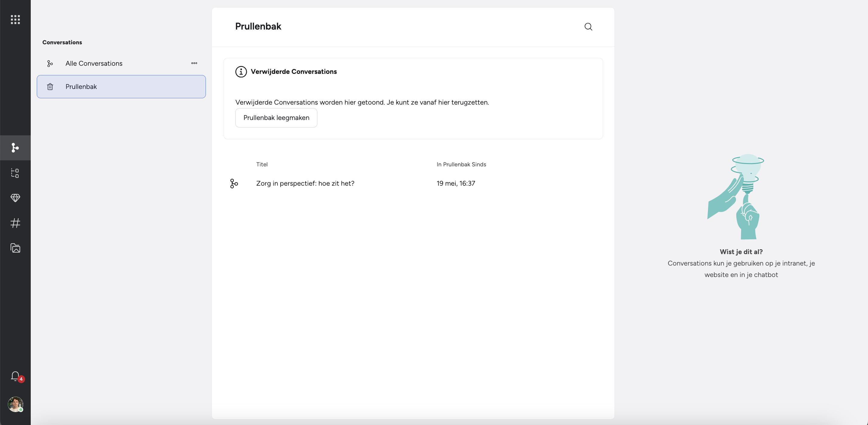Open notifications bell with 4 badge
Image resolution: width=868 pixels, height=425 pixels.
[15, 376]
